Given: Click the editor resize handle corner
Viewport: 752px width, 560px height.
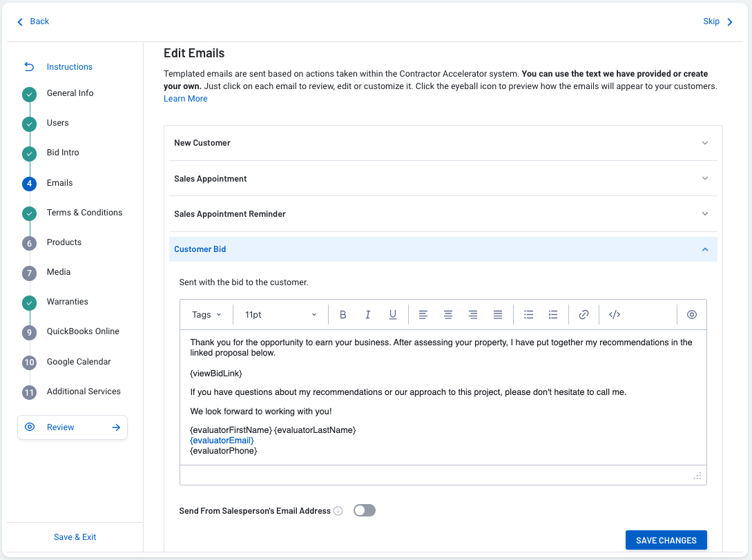Looking at the screenshot, I should (x=697, y=476).
